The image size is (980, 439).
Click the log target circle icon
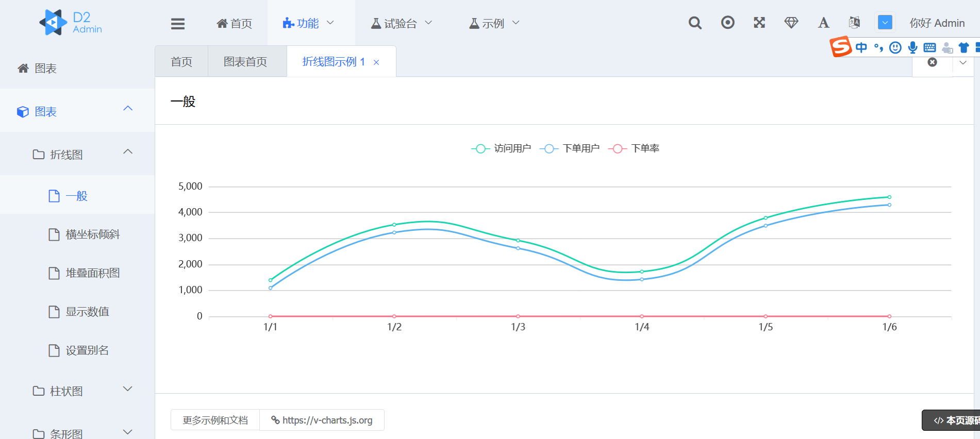tap(727, 22)
